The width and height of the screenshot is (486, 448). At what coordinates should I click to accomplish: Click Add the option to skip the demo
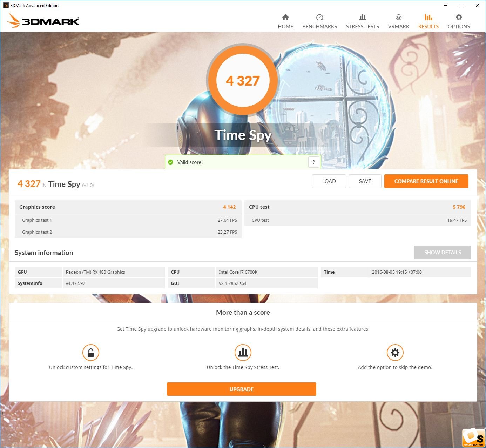coord(395,367)
